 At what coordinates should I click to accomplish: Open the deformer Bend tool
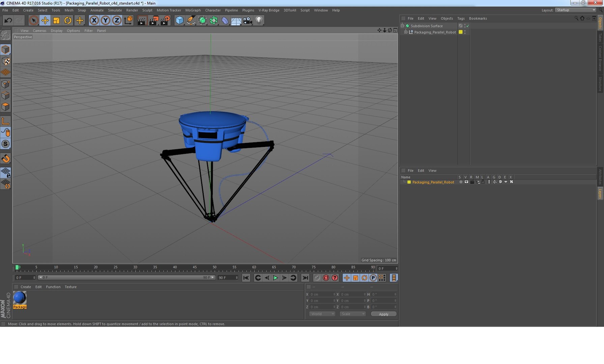tap(225, 21)
